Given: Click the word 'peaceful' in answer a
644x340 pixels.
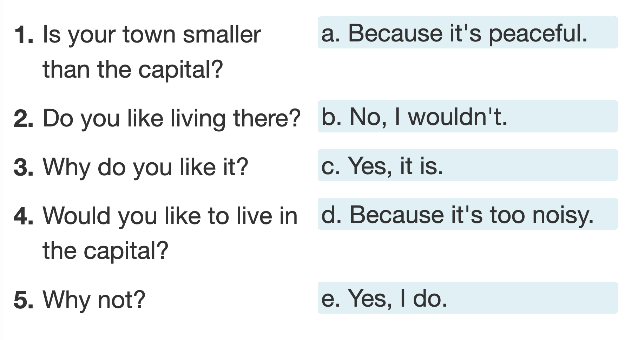Looking at the screenshot, I should [x=538, y=34].
